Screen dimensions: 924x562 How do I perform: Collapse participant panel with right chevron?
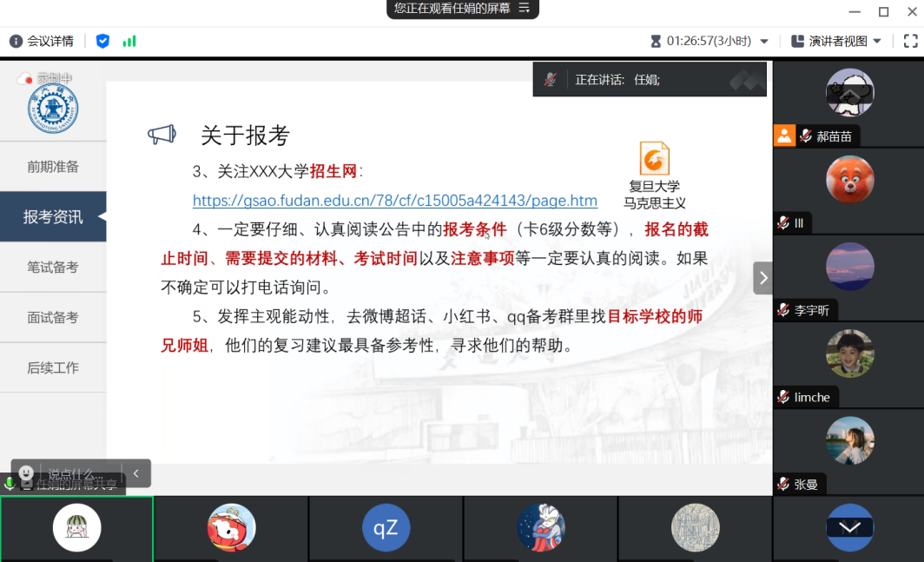click(762, 278)
